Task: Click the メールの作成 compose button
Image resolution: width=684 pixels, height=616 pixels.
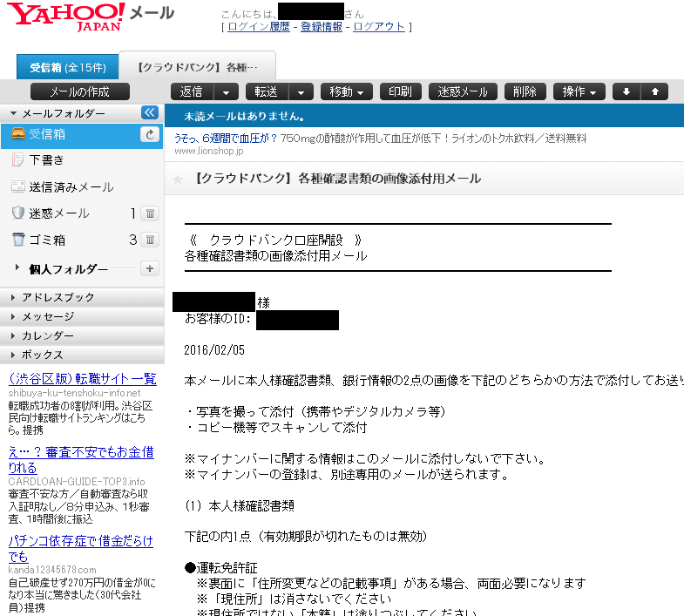Action: (x=80, y=91)
